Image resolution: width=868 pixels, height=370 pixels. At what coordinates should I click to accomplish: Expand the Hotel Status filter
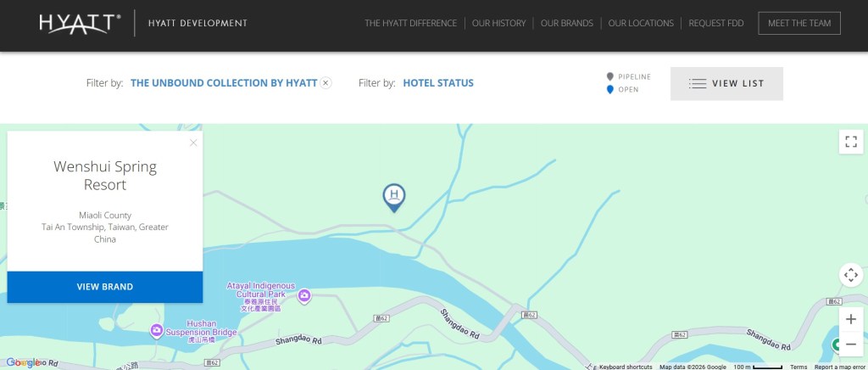[438, 83]
